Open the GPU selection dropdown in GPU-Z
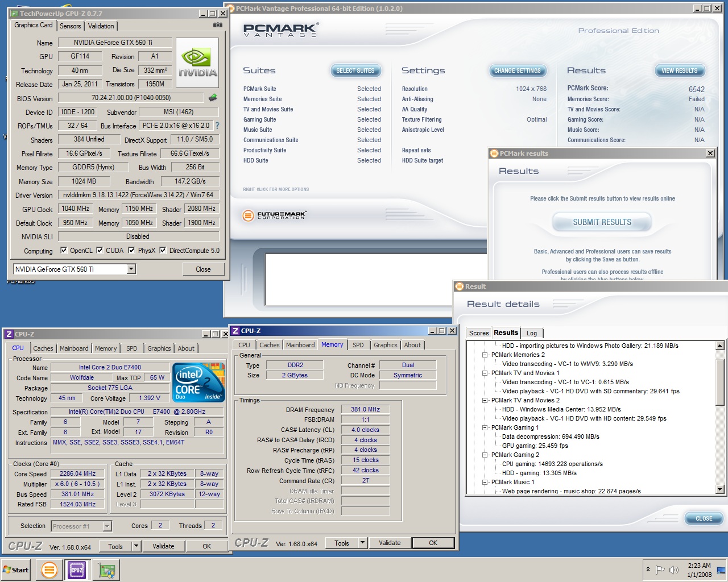The height and width of the screenshot is (582, 728). (x=131, y=269)
